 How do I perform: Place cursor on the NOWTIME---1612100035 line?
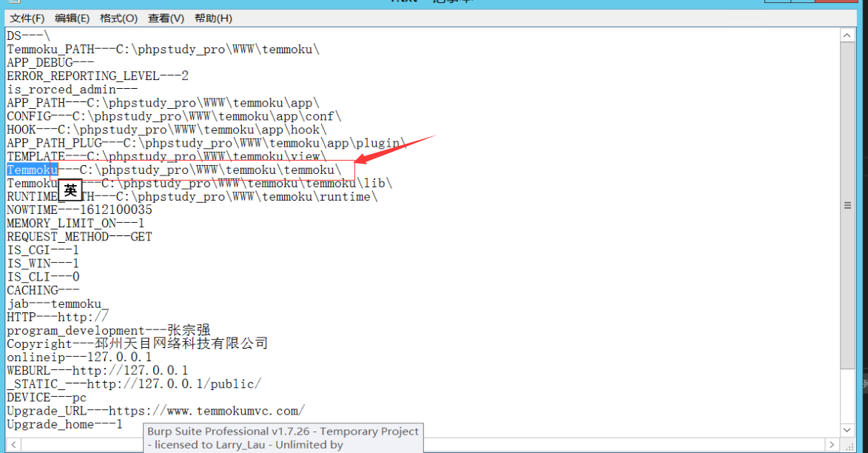coord(79,210)
